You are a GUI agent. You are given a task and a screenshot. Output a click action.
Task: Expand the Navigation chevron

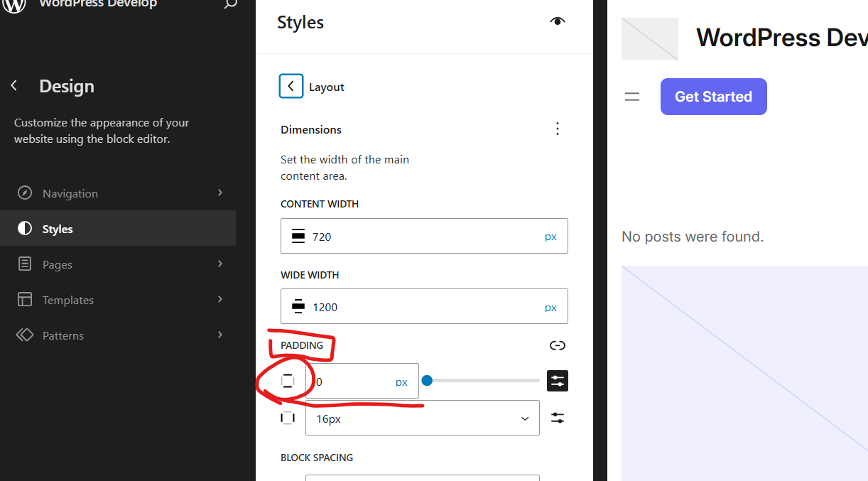pos(220,193)
